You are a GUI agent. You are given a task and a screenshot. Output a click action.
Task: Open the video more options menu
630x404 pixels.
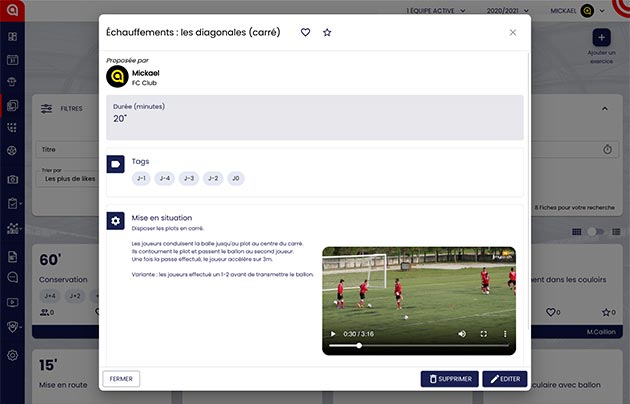[505, 333]
